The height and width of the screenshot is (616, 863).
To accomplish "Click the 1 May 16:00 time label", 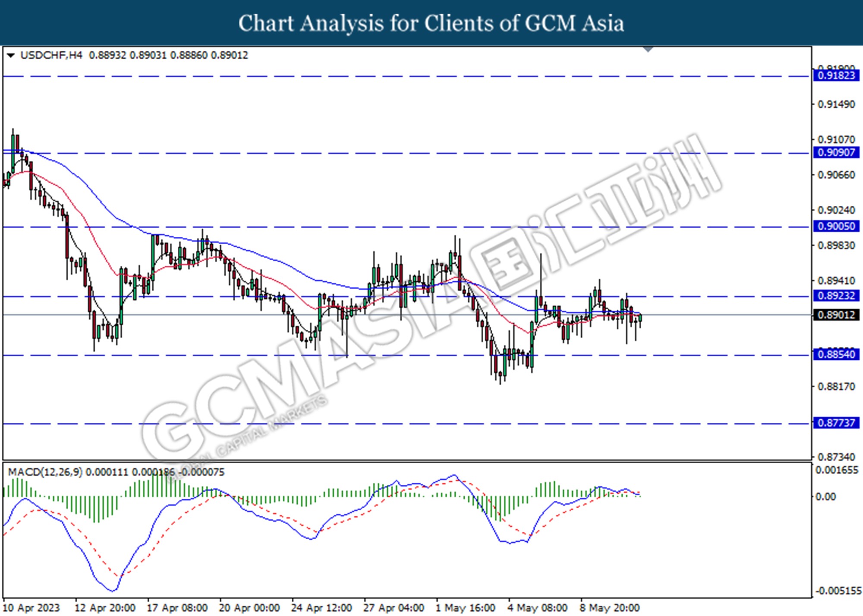I will pyautogui.click(x=466, y=608).
